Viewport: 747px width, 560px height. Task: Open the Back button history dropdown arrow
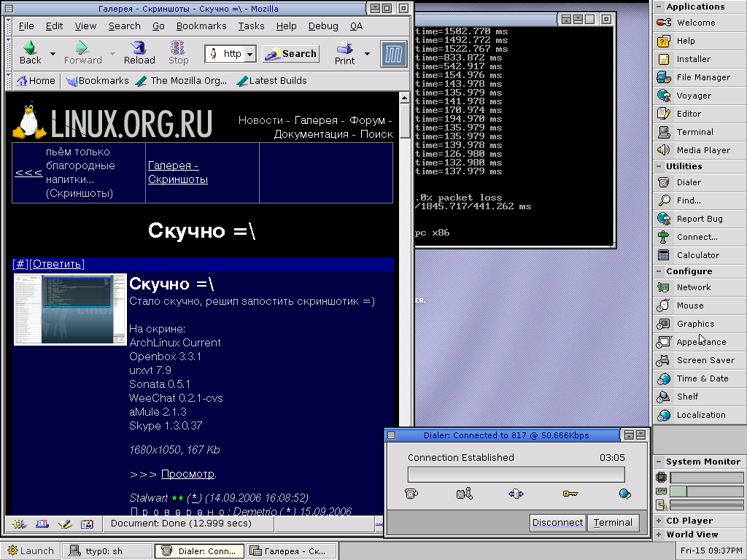pyautogui.click(x=53, y=54)
